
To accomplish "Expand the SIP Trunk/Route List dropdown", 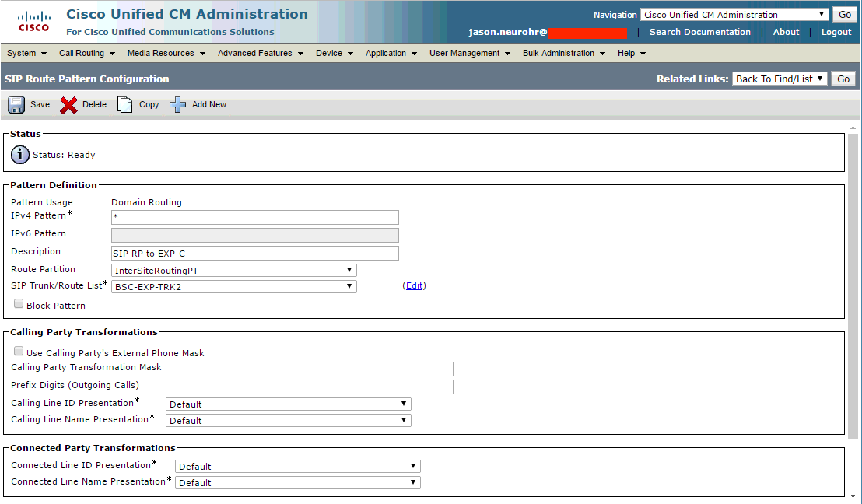I will point(233,287).
